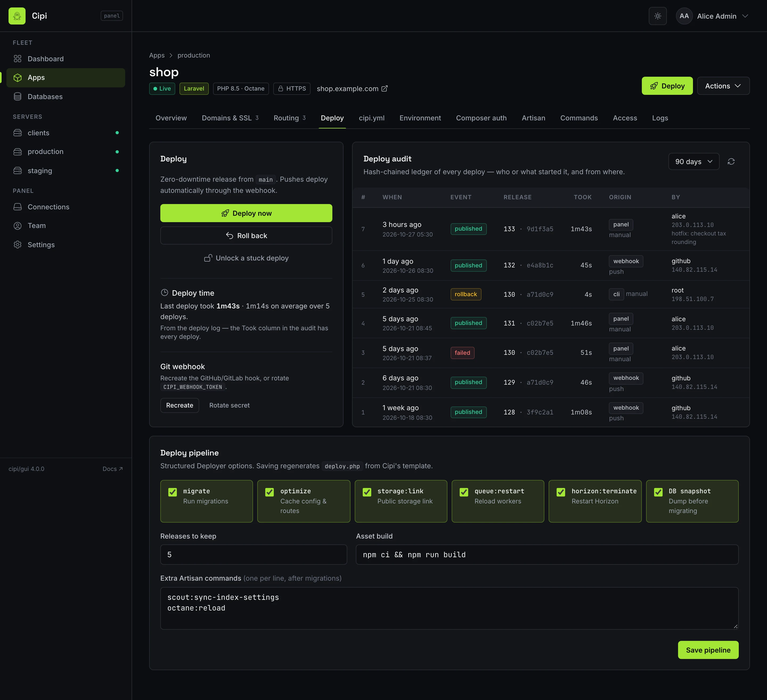Viewport: 767px width, 700px height.
Task: Click the unlock icon for stuck deploy
Action: 208,258
